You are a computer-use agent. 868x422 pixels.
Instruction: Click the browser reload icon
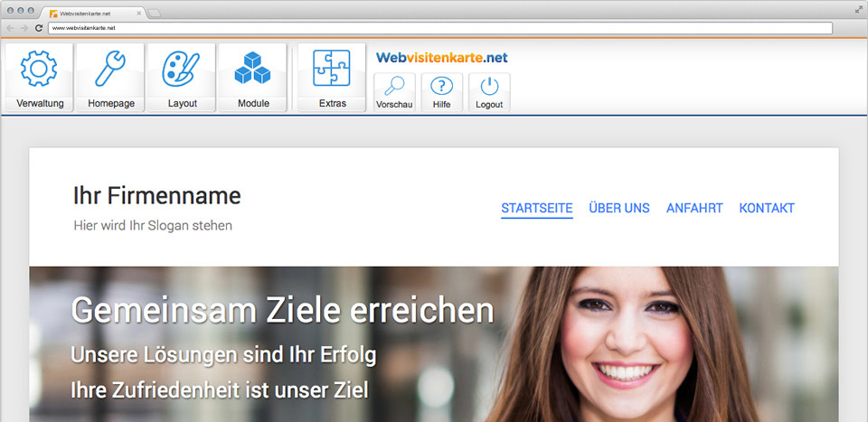pos(39,28)
